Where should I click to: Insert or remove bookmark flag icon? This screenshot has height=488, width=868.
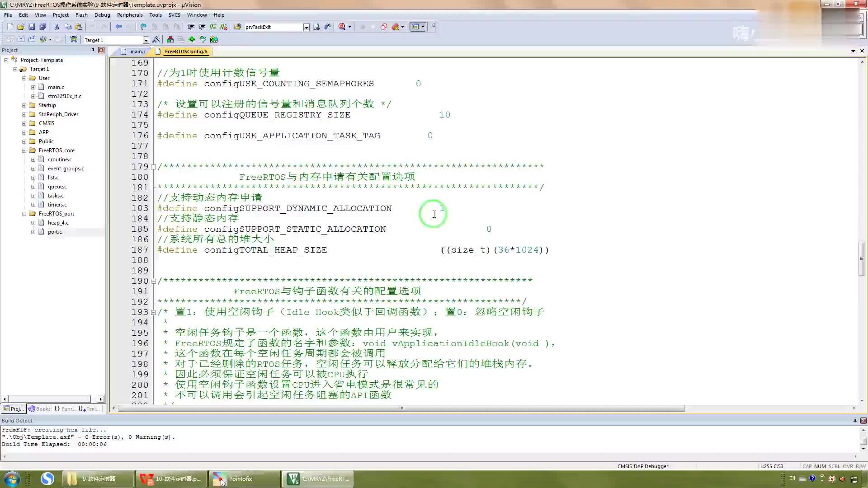(143, 27)
